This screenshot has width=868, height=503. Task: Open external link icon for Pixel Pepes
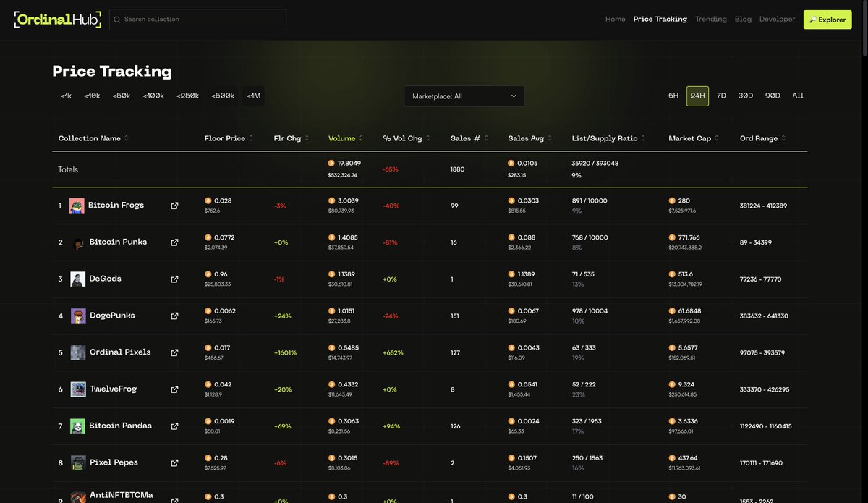(x=174, y=463)
